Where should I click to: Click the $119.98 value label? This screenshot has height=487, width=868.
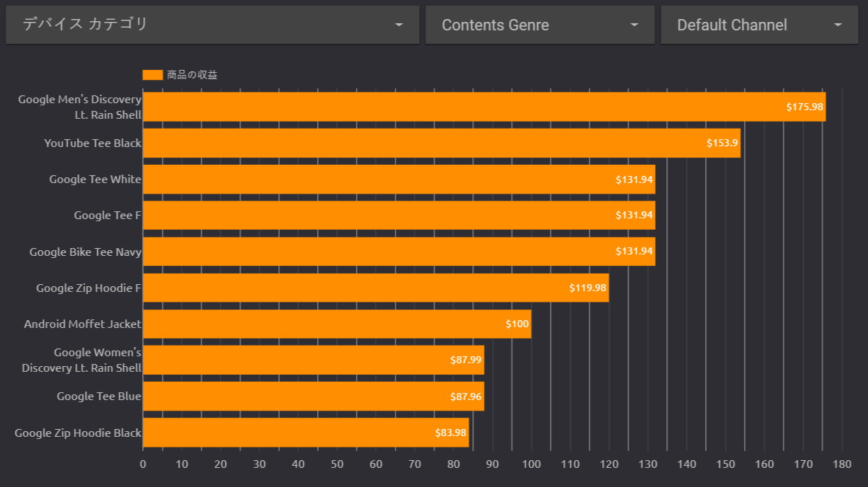(587, 288)
